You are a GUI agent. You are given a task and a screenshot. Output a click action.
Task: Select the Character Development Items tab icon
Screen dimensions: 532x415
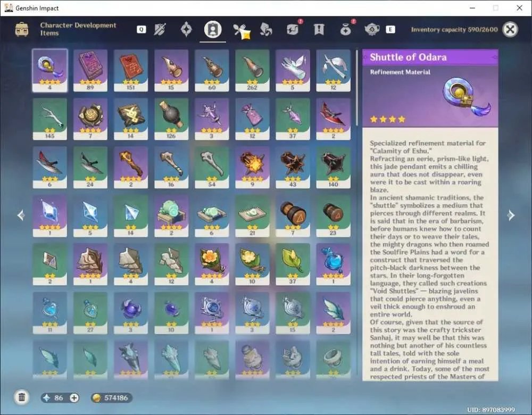213,29
